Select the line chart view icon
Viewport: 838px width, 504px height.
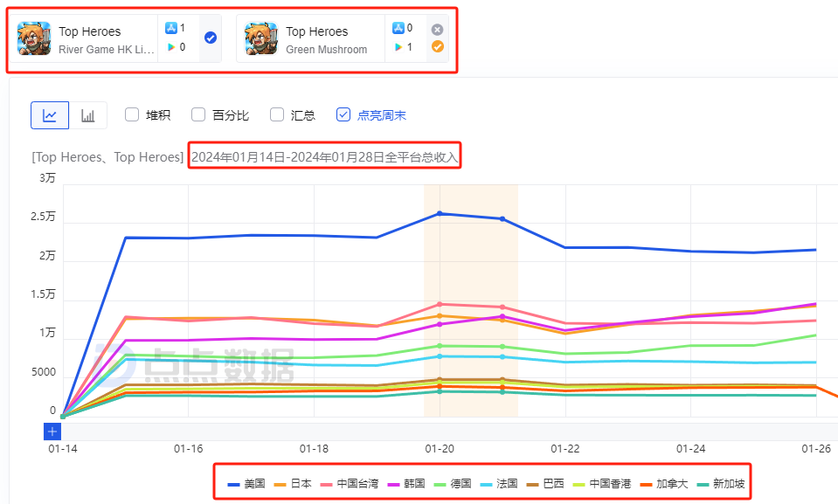pos(50,114)
